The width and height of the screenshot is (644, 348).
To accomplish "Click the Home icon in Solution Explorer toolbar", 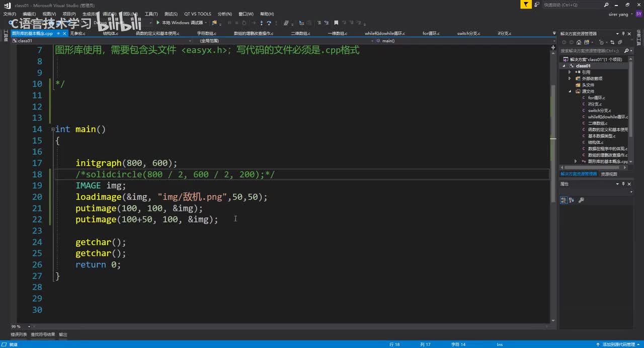I will click(579, 42).
